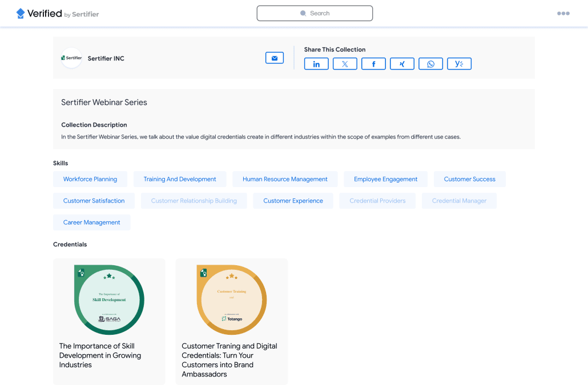Image resolution: width=588 pixels, height=385 pixels.
Task: Click the Yammer share icon
Action: tap(459, 64)
